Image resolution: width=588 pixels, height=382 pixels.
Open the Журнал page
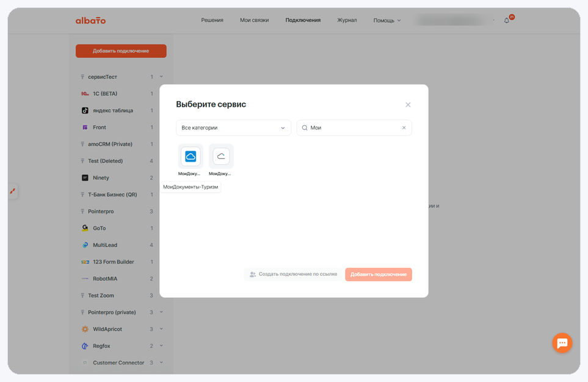[x=347, y=20]
